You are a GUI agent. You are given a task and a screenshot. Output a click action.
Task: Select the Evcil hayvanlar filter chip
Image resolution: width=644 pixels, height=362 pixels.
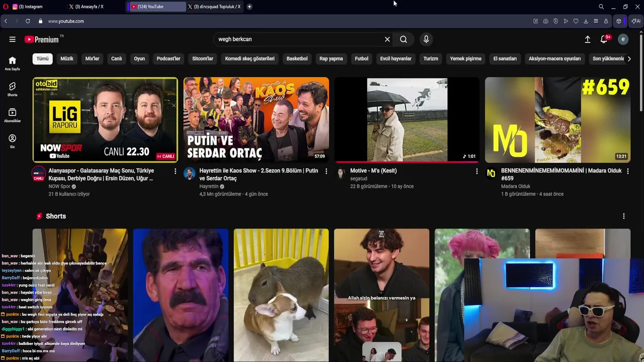tap(396, 59)
